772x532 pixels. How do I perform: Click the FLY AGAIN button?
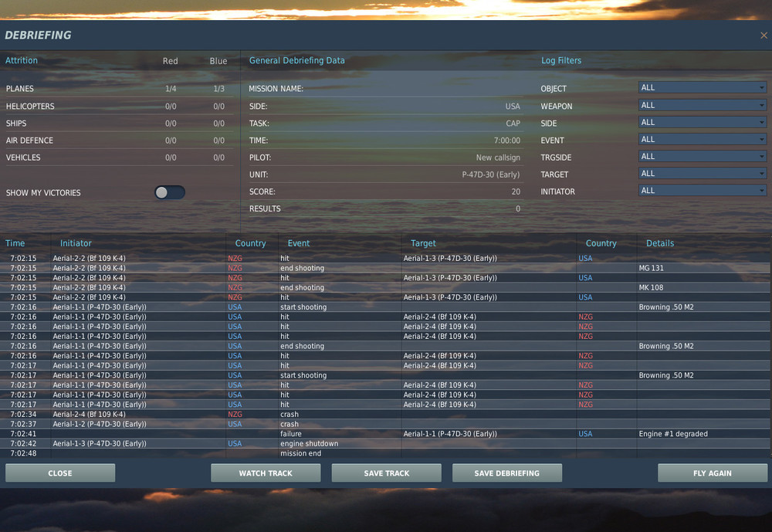(713, 473)
